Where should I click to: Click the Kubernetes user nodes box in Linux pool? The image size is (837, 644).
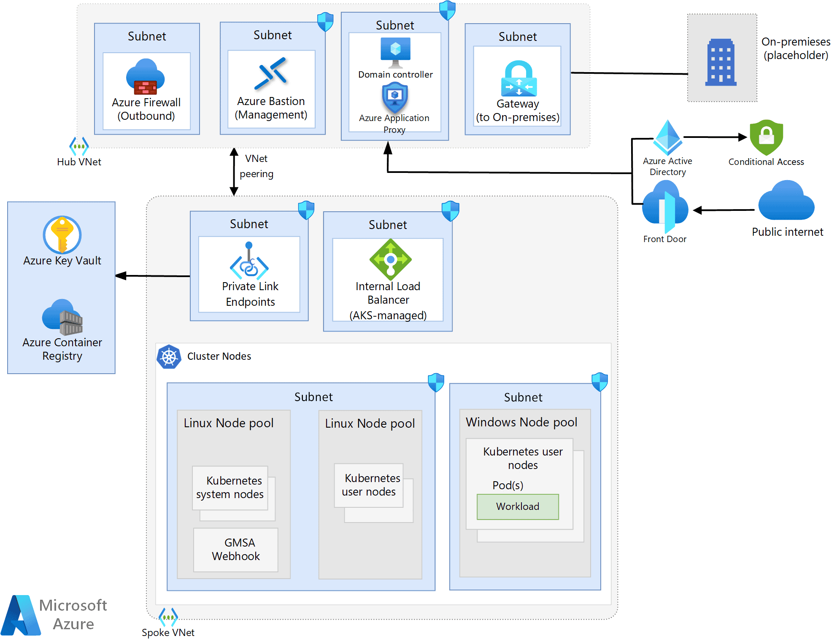point(369,485)
